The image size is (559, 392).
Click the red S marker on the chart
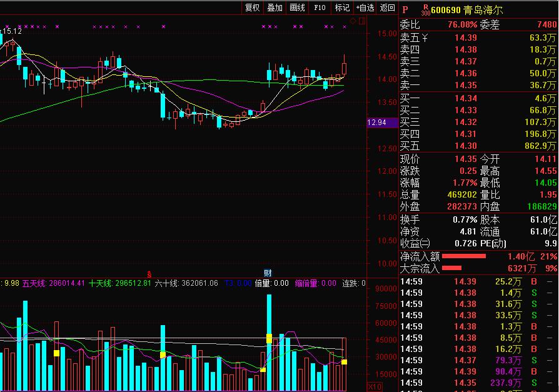(x=149, y=274)
